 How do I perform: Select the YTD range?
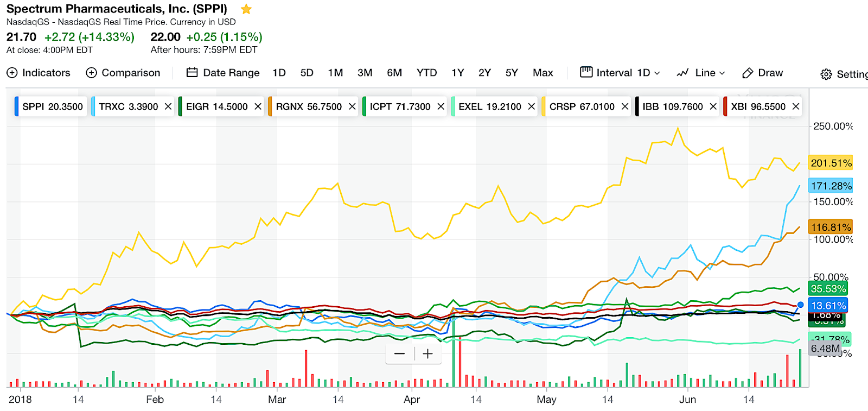coord(426,73)
